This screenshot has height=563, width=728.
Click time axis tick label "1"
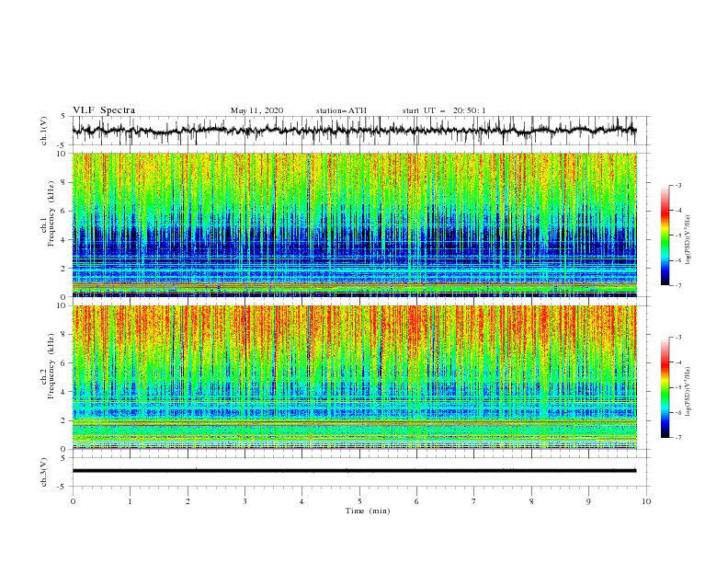pyautogui.click(x=130, y=501)
